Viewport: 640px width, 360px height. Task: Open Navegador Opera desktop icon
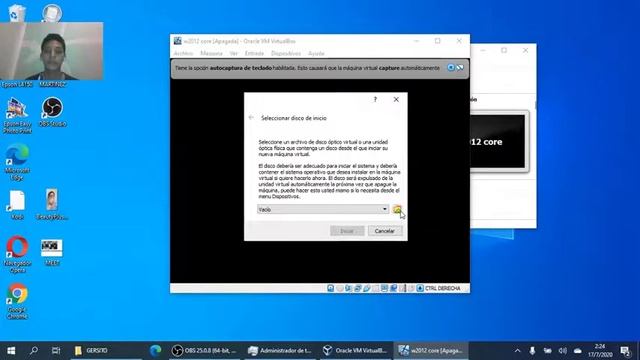[x=17, y=254]
